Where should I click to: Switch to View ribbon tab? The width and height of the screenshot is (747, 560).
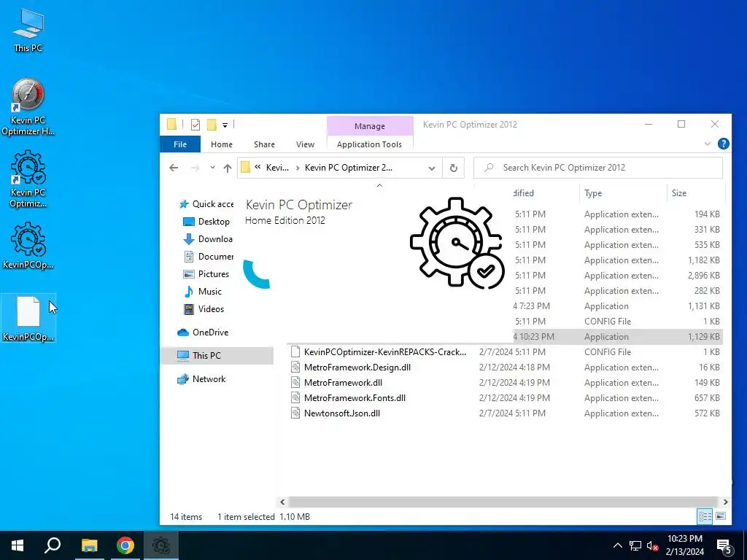[x=305, y=144]
